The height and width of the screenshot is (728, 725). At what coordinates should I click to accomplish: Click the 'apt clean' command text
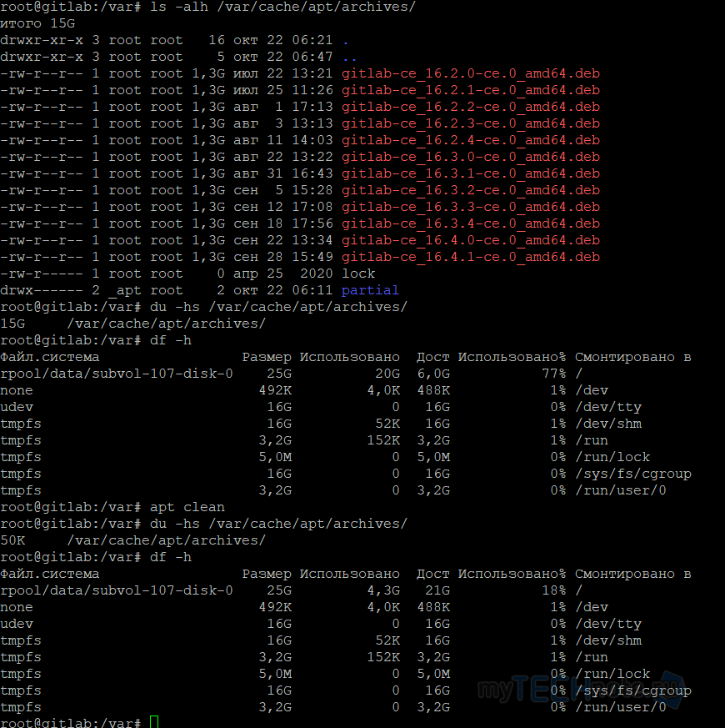187,507
